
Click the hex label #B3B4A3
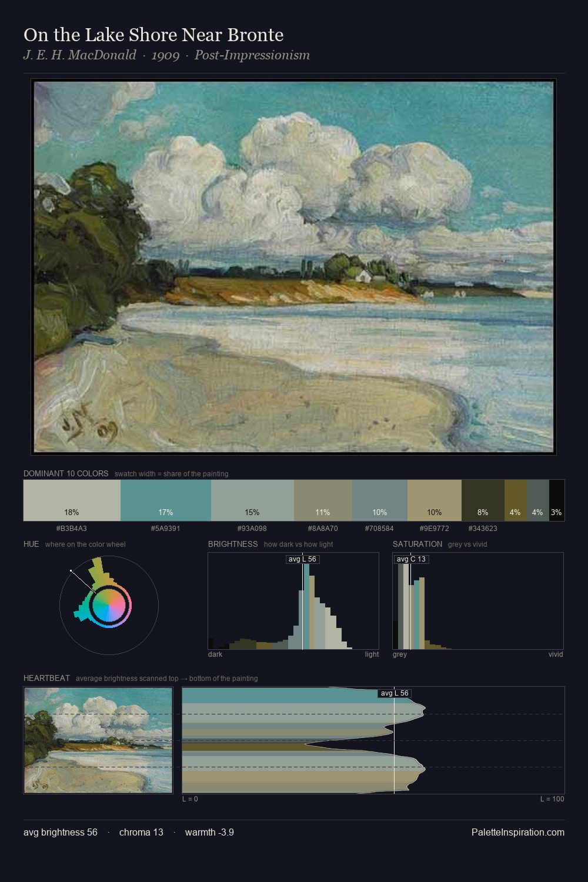72,529
